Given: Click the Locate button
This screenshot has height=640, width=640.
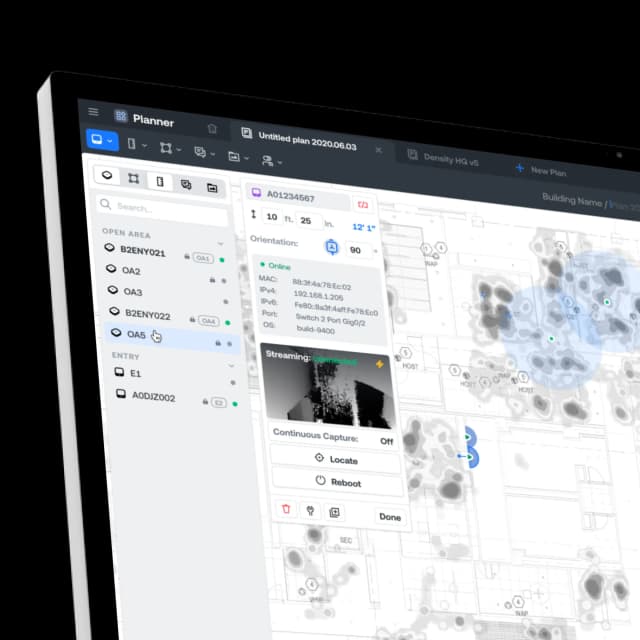Looking at the screenshot, I should pos(336,460).
